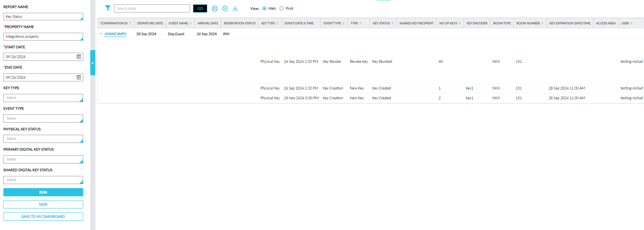Open confirmation link 654WC4NFH
Image resolution: width=644 pixels, height=230 pixels.
115,34
